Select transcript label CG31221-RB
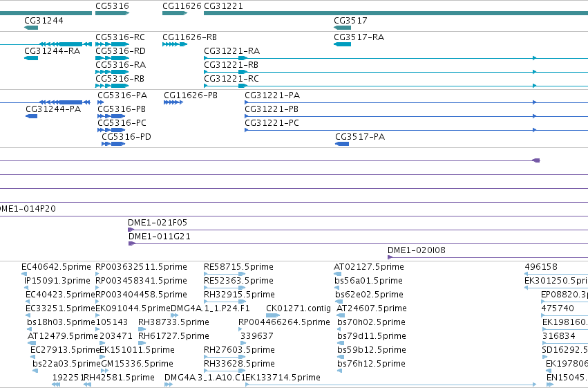This screenshot has height=388, width=588. click(x=231, y=65)
